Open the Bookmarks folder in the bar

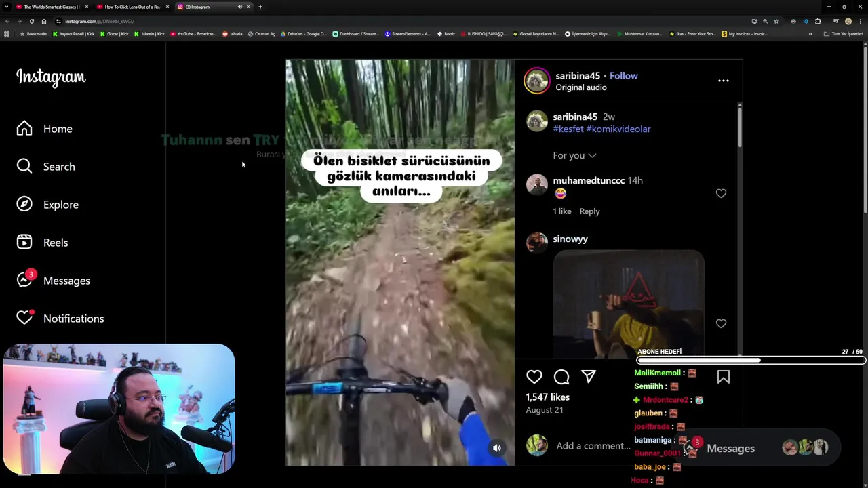tap(34, 33)
